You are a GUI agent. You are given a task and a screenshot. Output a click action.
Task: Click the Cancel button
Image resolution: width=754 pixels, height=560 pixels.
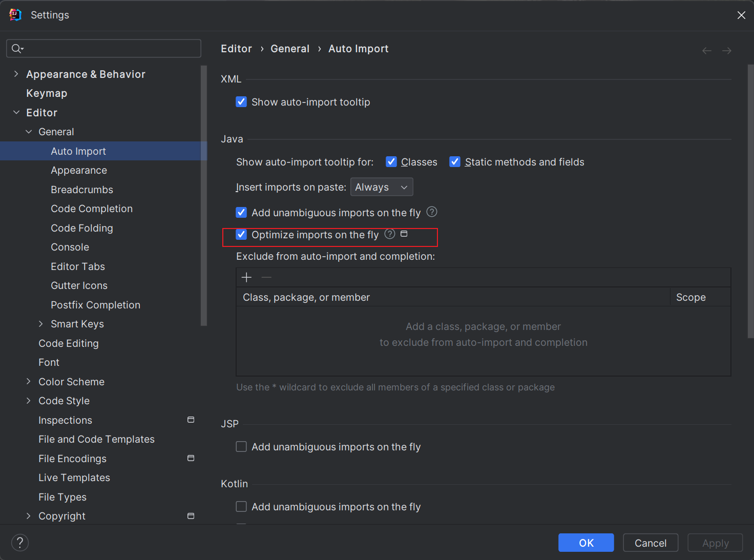(651, 543)
